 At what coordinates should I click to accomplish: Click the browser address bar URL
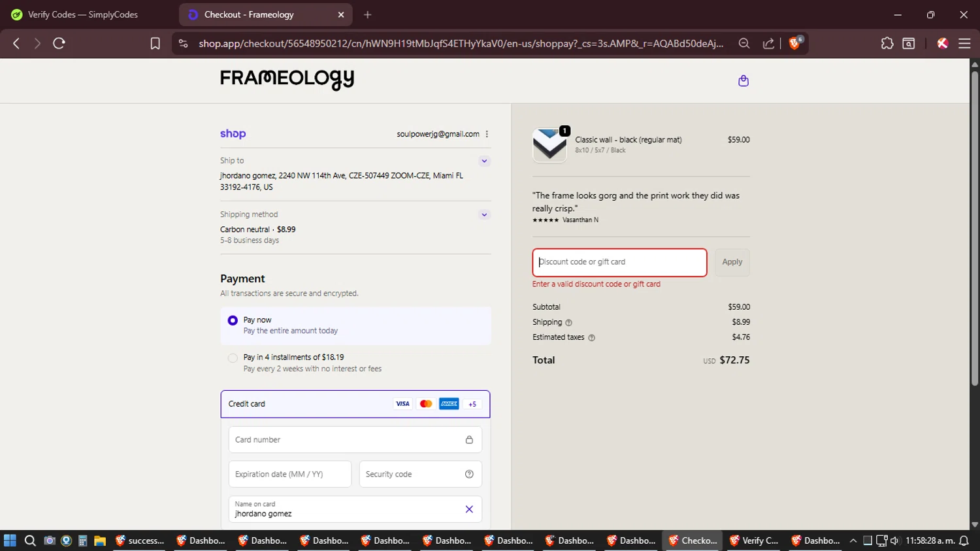click(461, 43)
